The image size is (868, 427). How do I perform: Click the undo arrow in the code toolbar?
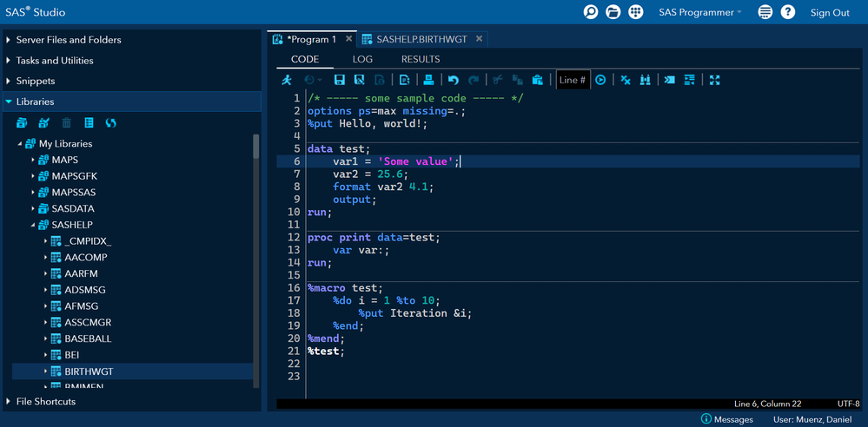453,80
